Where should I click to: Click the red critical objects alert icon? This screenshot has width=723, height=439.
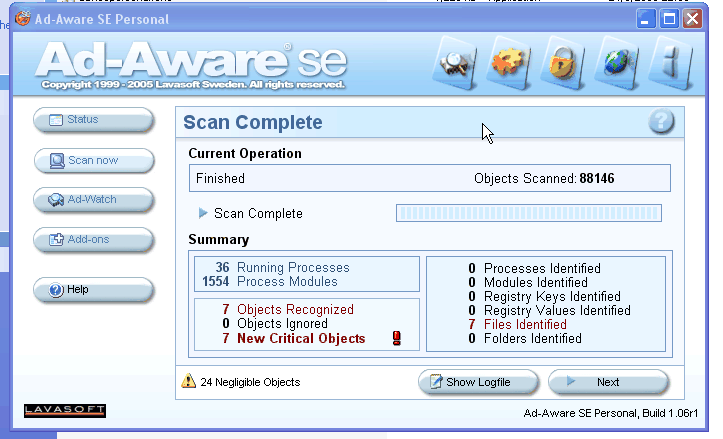pos(397,338)
